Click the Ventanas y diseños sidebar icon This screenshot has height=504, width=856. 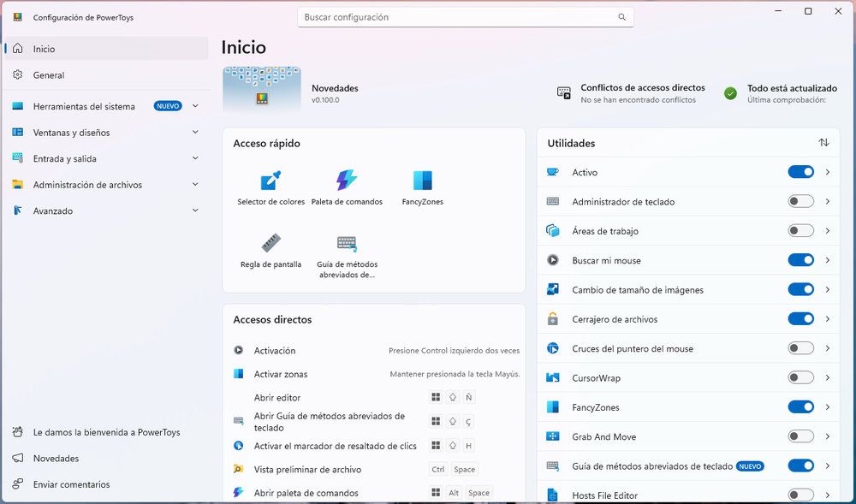pyautogui.click(x=17, y=132)
